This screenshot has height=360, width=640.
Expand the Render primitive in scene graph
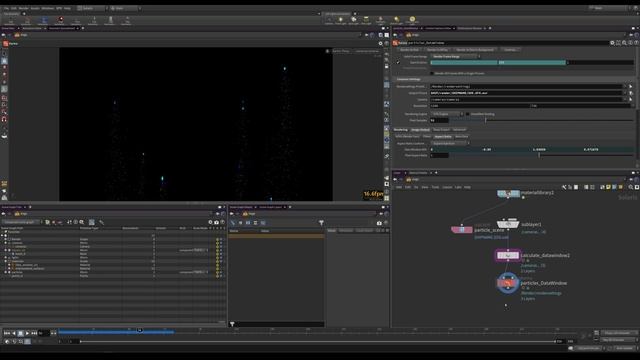click(6, 239)
